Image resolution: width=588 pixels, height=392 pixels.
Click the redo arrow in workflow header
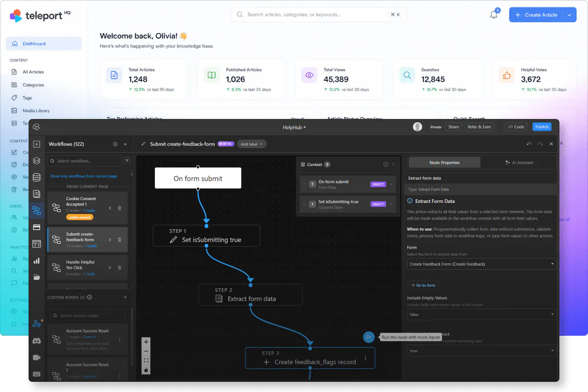(x=540, y=144)
